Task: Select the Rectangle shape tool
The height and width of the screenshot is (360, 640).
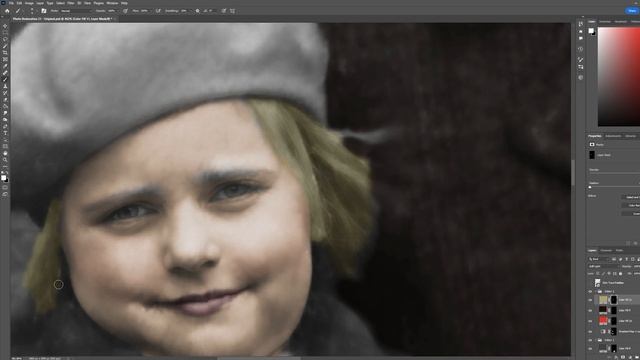Action: (x=5, y=146)
